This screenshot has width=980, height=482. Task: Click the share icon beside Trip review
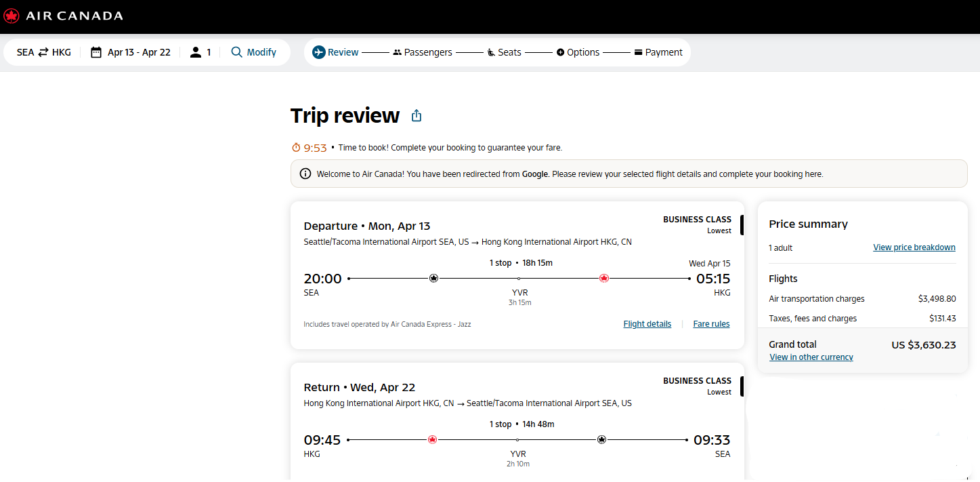click(x=417, y=116)
